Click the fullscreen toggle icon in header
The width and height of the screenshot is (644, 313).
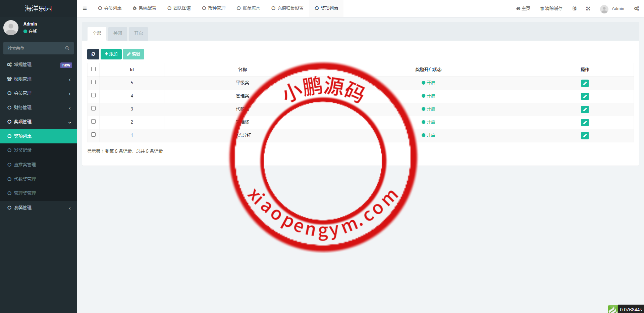pos(588,9)
